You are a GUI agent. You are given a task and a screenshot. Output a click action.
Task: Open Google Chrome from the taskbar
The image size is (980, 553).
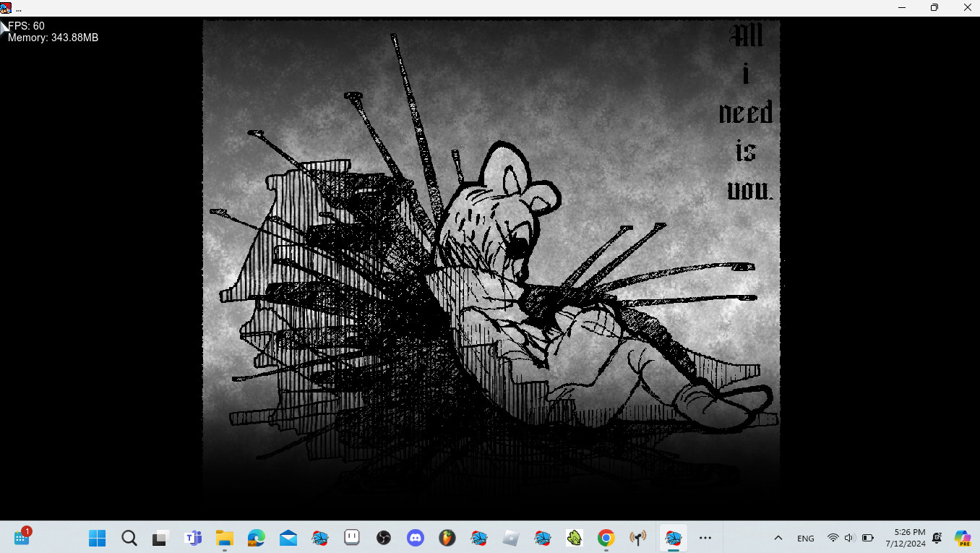[x=606, y=538]
